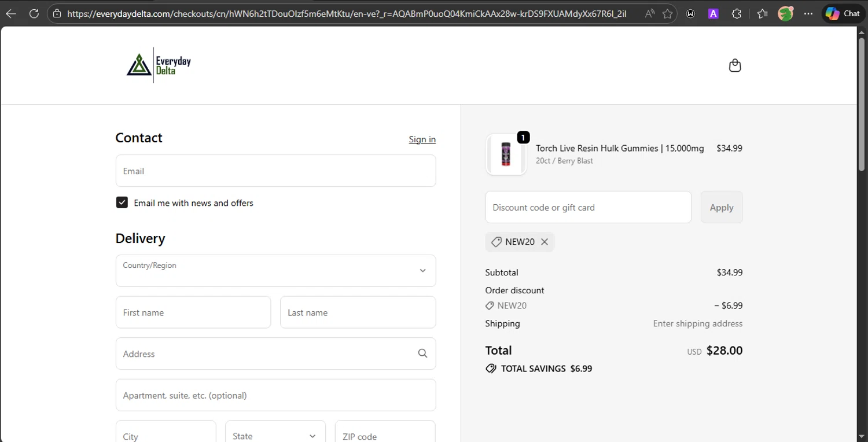Open the shopping bag cart
Screen dimensions: 868x442
(x=735, y=65)
